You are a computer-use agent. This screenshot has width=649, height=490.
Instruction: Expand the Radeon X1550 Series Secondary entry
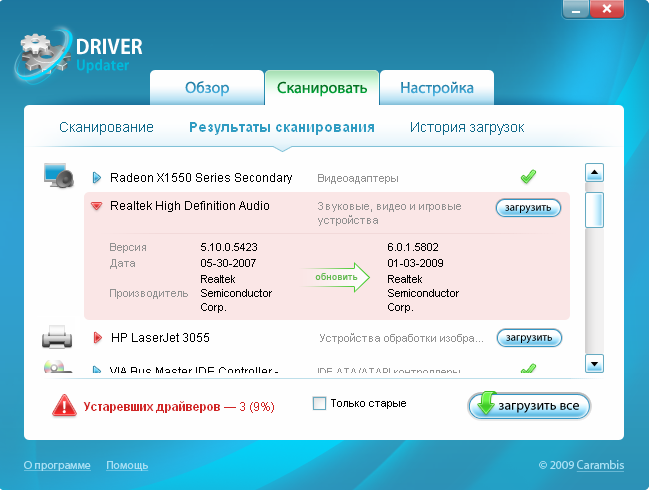[97, 178]
